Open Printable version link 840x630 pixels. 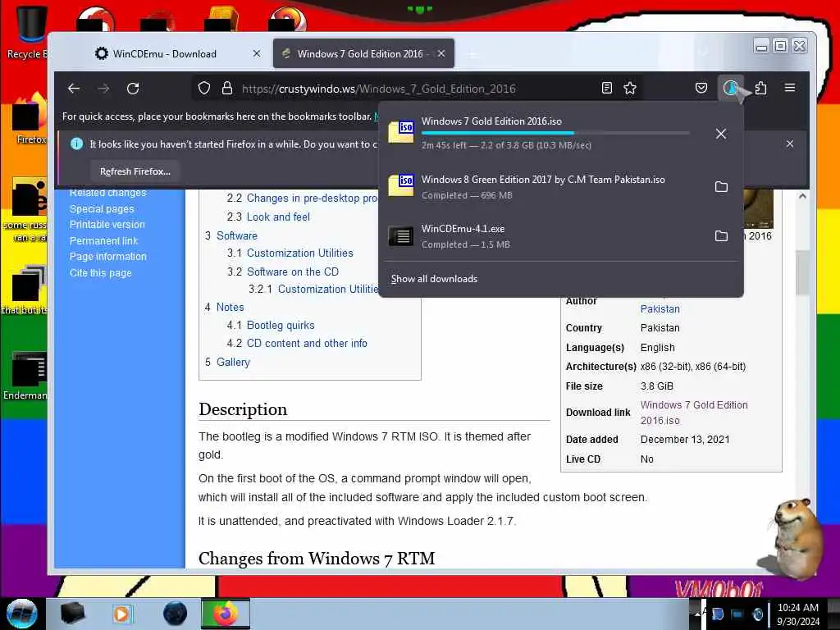point(107,225)
